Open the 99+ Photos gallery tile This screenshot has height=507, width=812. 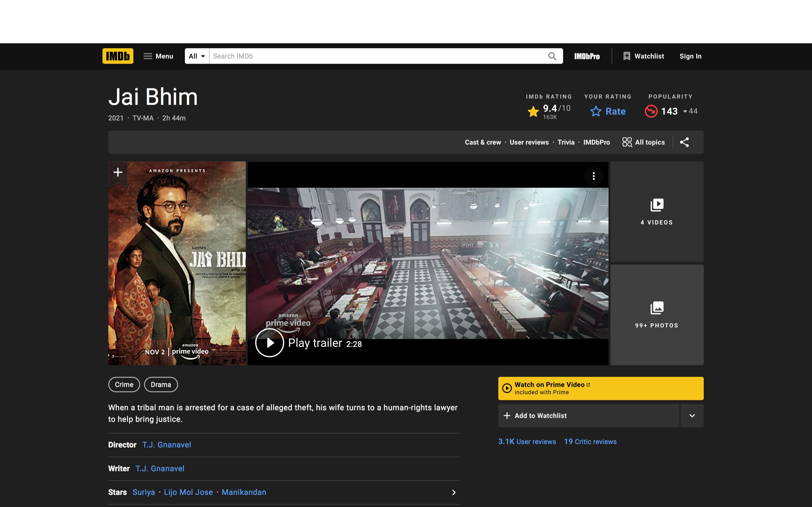click(657, 315)
